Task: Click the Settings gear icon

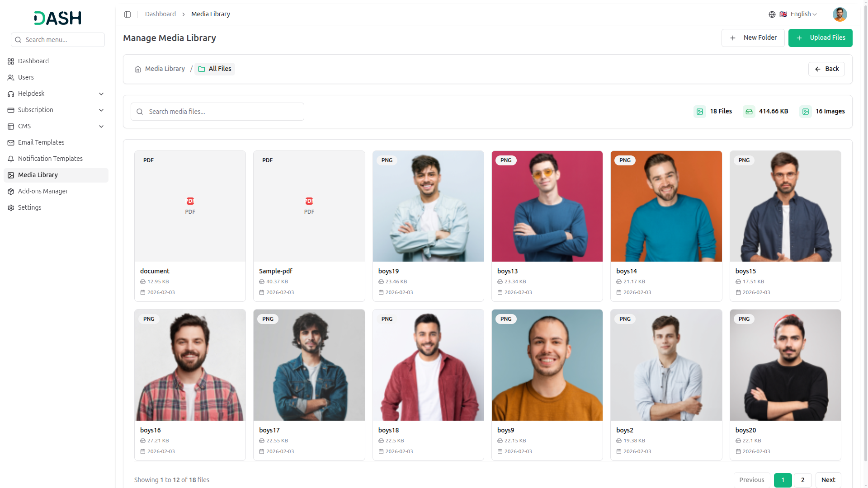Action: tap(11, 208)
